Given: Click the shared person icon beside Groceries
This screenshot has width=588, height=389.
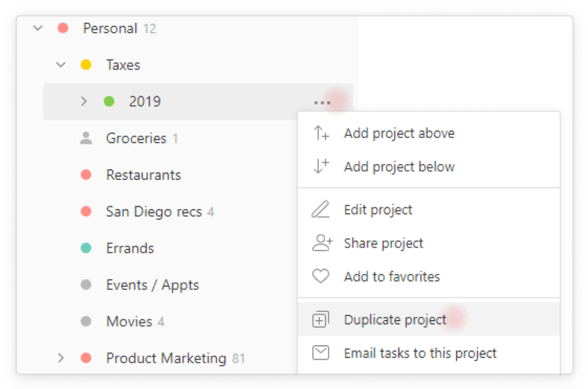Looking at the screenshot, I should 86,138.
